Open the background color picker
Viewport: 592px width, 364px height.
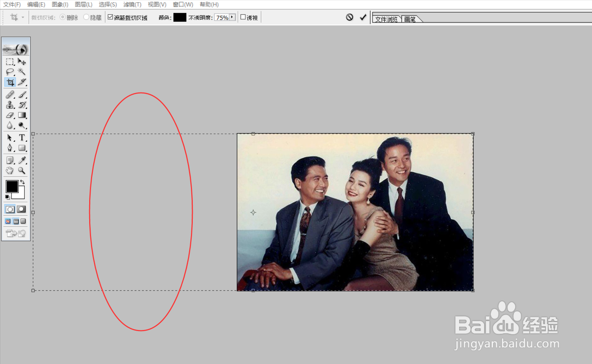(21, 196)
